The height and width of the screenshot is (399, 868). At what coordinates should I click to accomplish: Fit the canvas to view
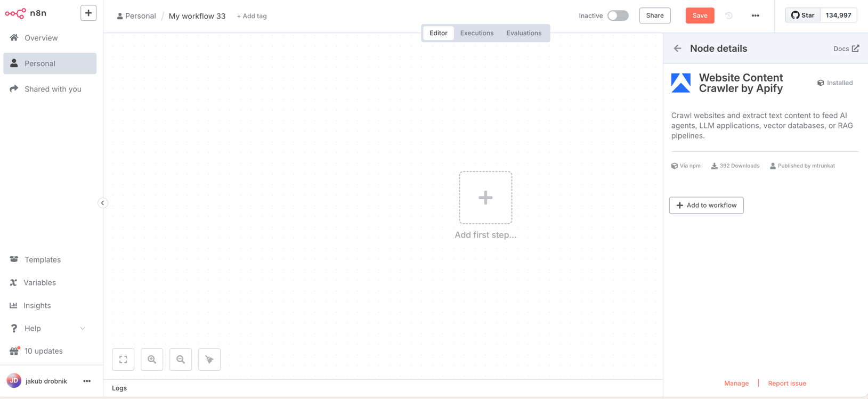pyautogui.click(x=123, y=360)
